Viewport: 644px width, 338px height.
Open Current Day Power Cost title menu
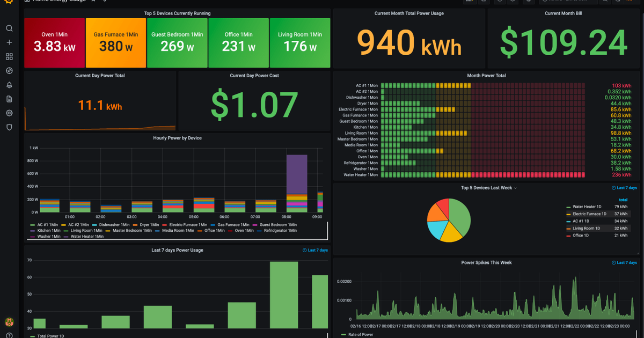(254, 76)
